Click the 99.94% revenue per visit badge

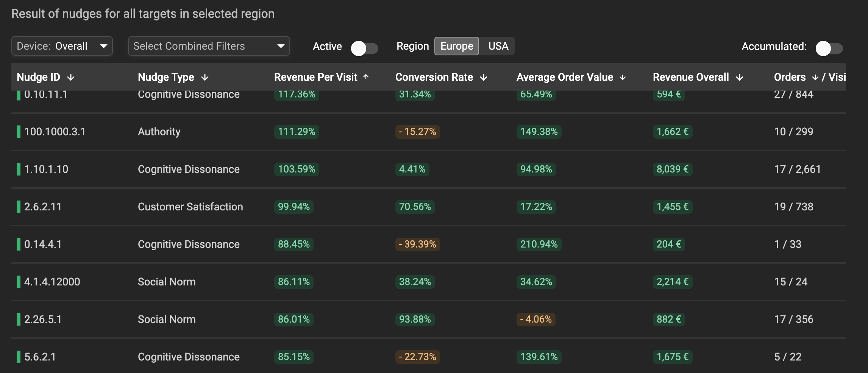pyautogui.click(x=293, y=207)
